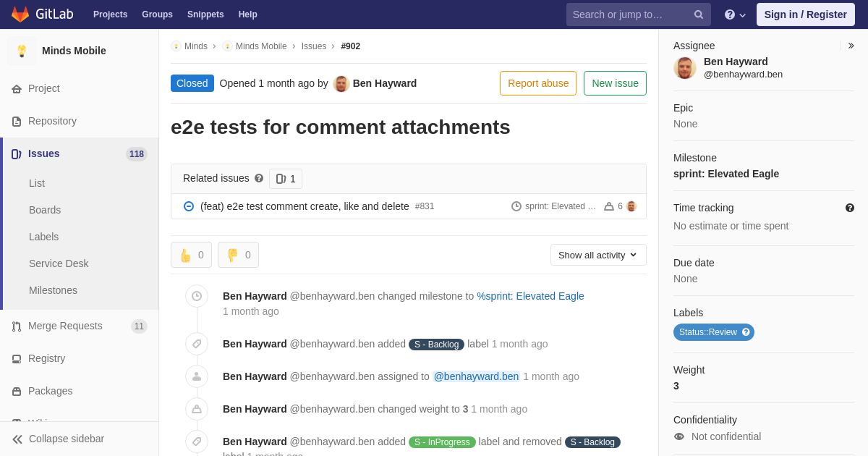Click the thumbs down reaction button
This screenshot has height=456, width=868.
[x=238, y=255]
